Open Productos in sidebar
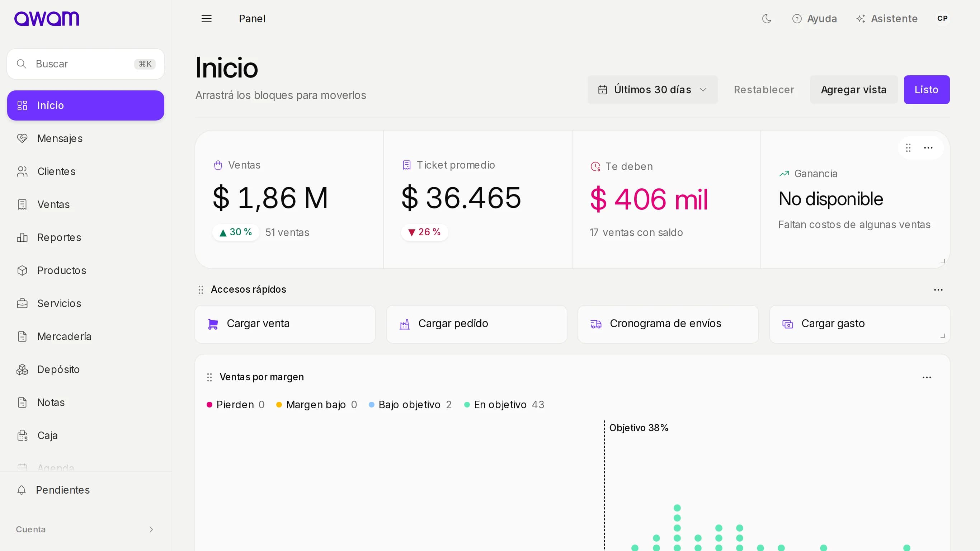The width and height of the screenshot is (980, 551). pyautogui.click(x=86, y=270)
